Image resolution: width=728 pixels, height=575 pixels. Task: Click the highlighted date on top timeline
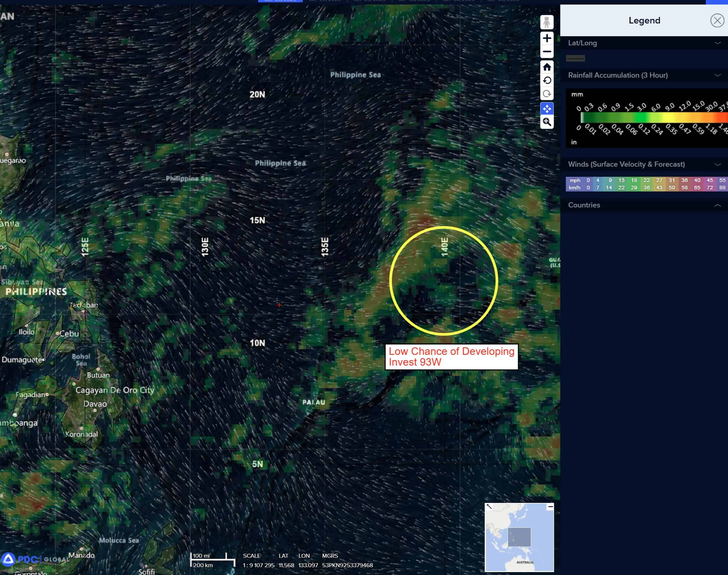280,1
